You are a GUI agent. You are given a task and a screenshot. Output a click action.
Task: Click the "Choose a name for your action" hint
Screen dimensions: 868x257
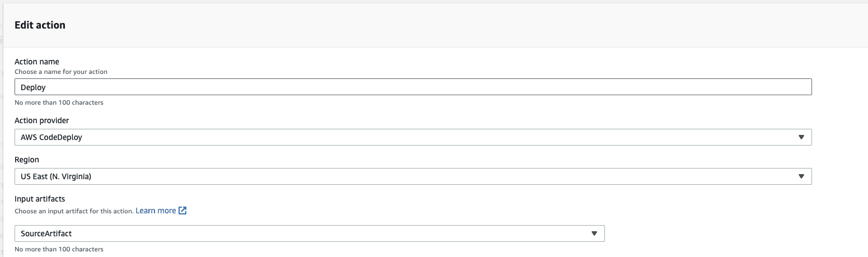[x=61, y=72]
